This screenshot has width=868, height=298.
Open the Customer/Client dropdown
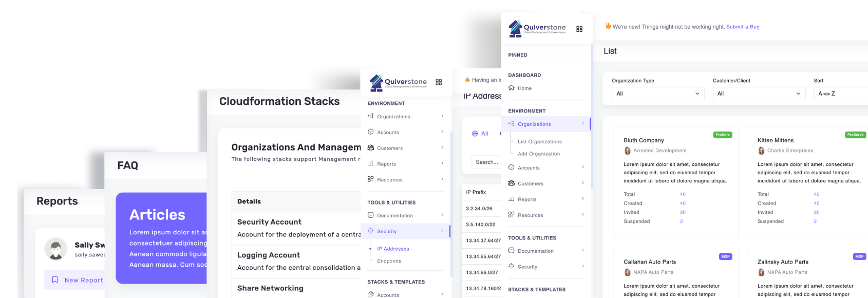pos(759,94)
